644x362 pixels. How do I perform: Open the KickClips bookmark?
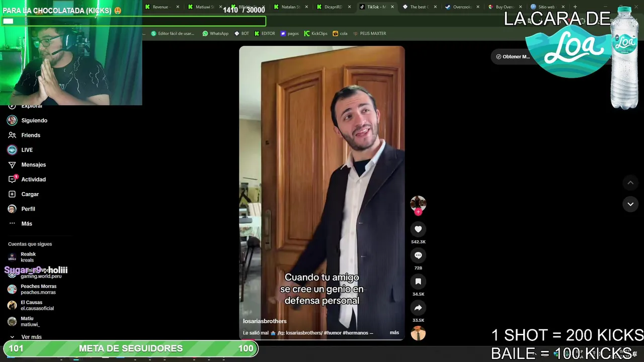(316, 34)
